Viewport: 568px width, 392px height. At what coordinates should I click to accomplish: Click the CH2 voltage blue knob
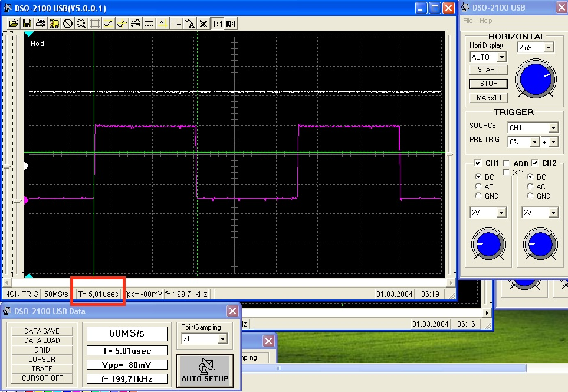(540, 244)
